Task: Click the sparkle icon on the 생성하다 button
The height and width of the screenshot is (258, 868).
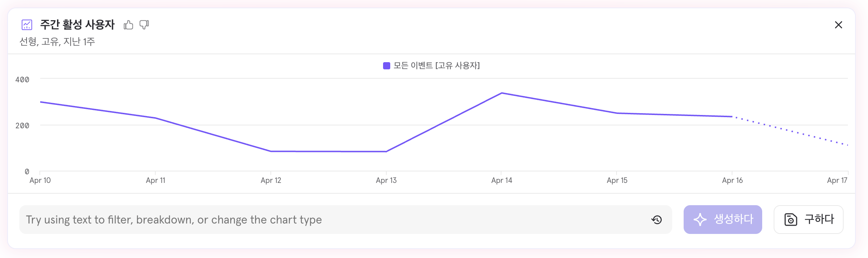Action: (x=700, y=220)
